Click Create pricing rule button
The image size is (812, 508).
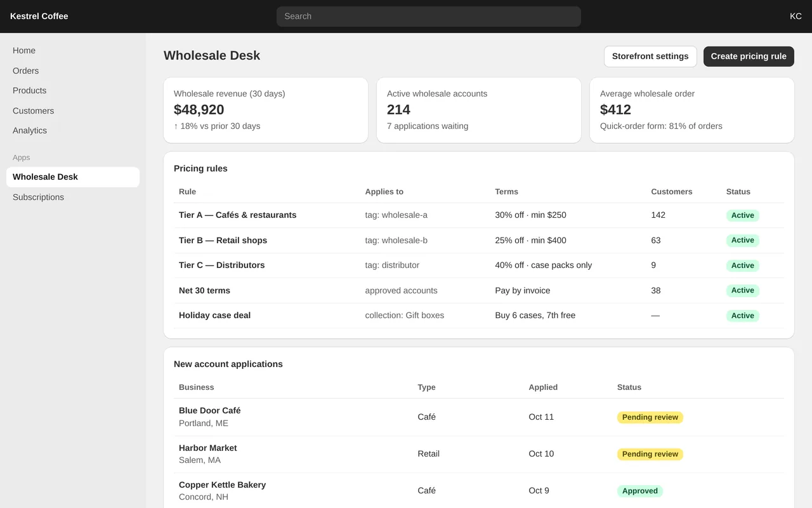(x=749, y=57)
